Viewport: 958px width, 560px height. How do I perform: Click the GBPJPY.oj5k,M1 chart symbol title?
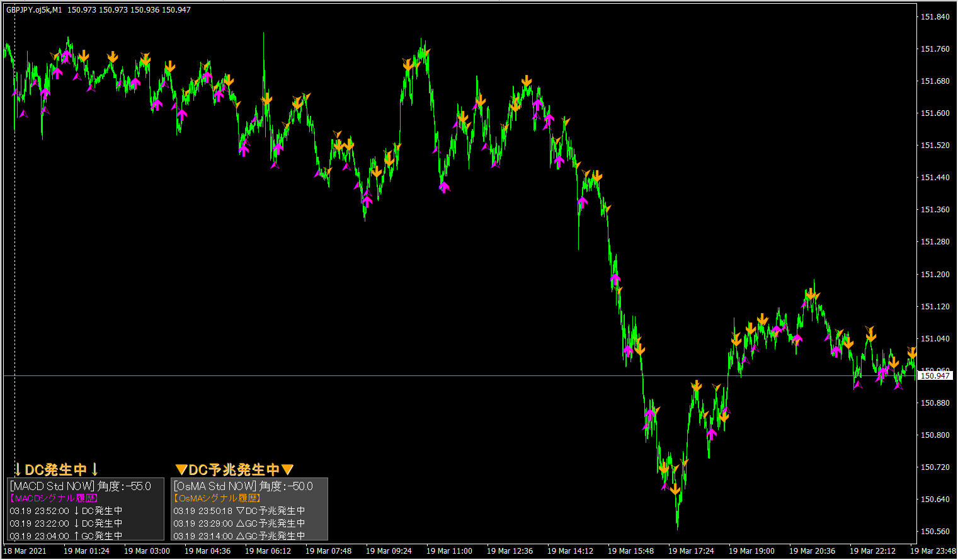34,10
